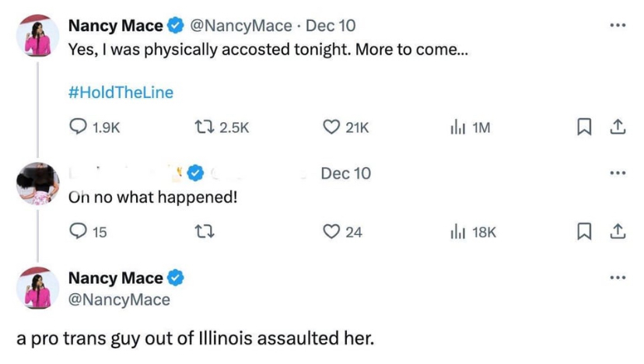Reply to the "Oh no what happened!" tweet
644x364 pixels.
(79, 231)
